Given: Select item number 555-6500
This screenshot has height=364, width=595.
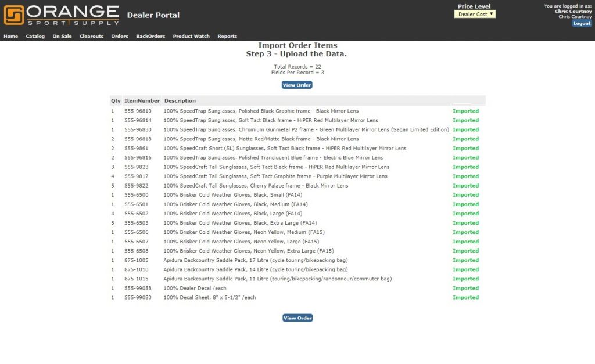Looking at the screenshot, I should click(x=136, y=195).
